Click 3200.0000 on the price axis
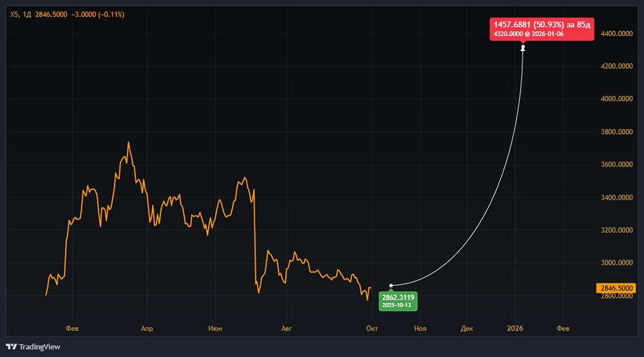644x357 pixels. pyautogui.click(x=616, y=230)
